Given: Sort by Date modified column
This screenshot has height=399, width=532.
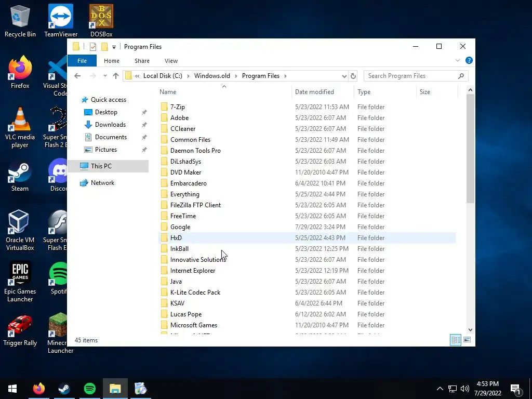Looking at the screenshot, I should point(323,91).
